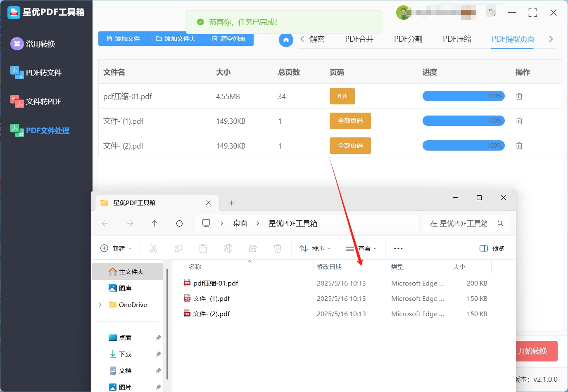This screenshot has height=392, width=568.
Task: Click the Delete icon in Explorer toolbar
Action: click(x=278, y=248)
